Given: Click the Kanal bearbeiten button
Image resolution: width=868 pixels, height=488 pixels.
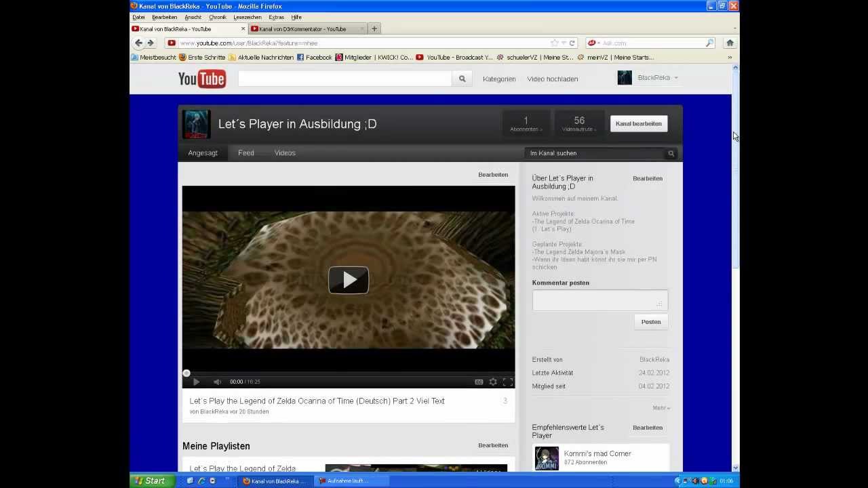Looking at the screenshot, I should [x=639, y=123].
